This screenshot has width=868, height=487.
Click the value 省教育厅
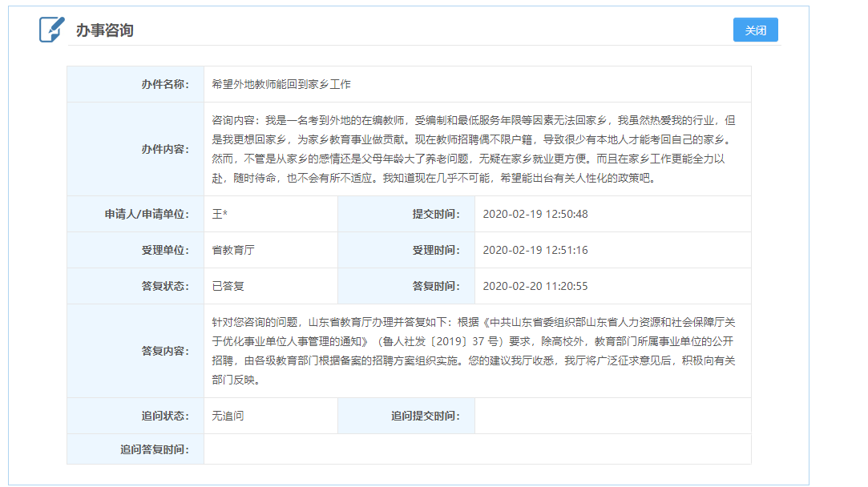(233, 250)
